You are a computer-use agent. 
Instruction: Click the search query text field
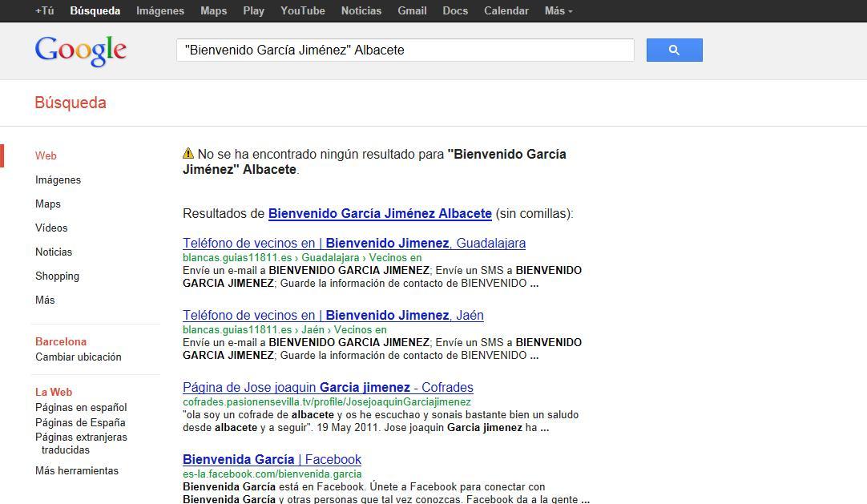pyautogui.click(x=405, y=50)
